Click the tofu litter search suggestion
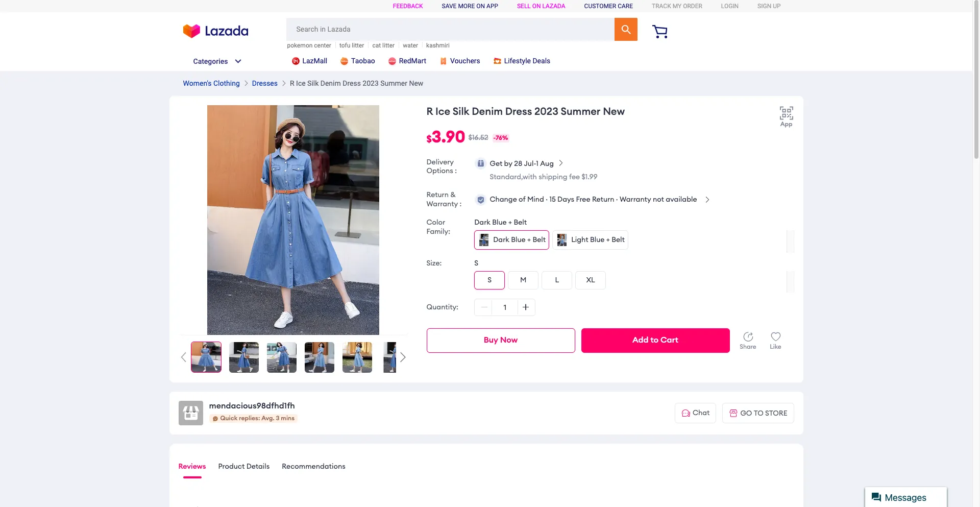Screen dimensions: 980x507 point(352,45)
